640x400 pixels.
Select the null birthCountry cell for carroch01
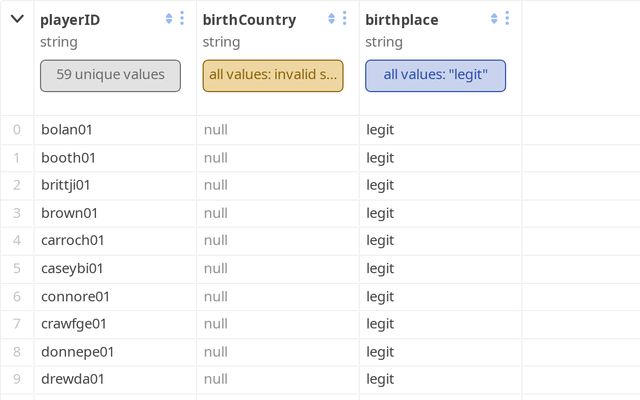coord(216,241)
